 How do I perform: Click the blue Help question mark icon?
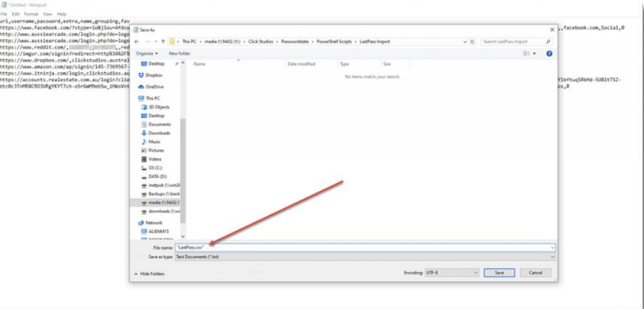549,53
